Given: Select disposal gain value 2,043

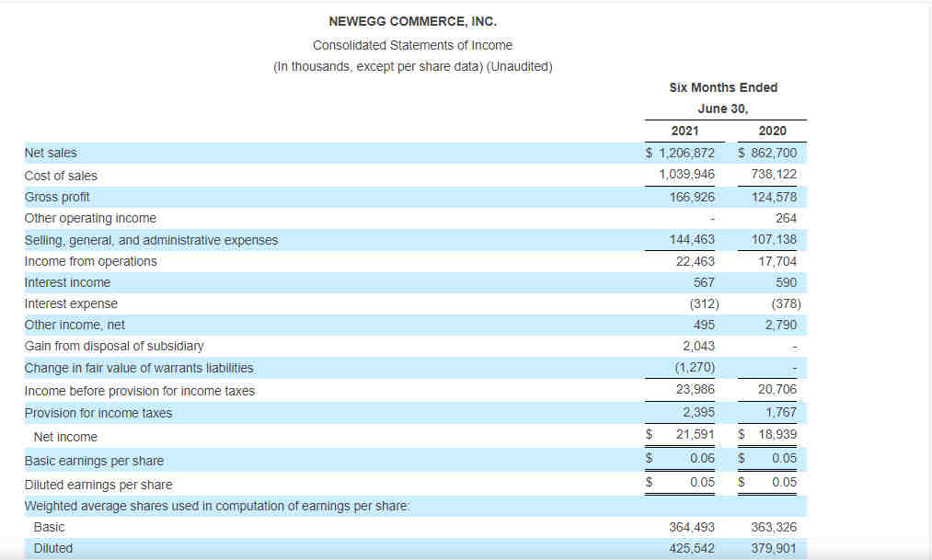Looking at the screenshot, I should 698,346.
